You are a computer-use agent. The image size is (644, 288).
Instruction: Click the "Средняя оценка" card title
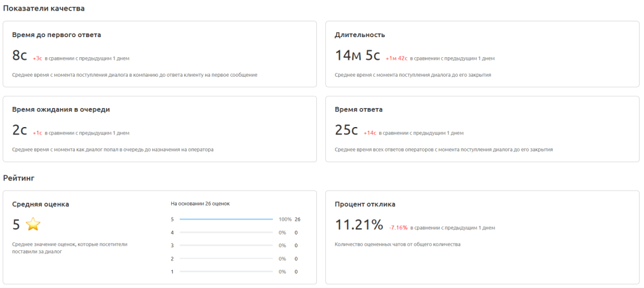pyautogui.click(x=41, y=204)
